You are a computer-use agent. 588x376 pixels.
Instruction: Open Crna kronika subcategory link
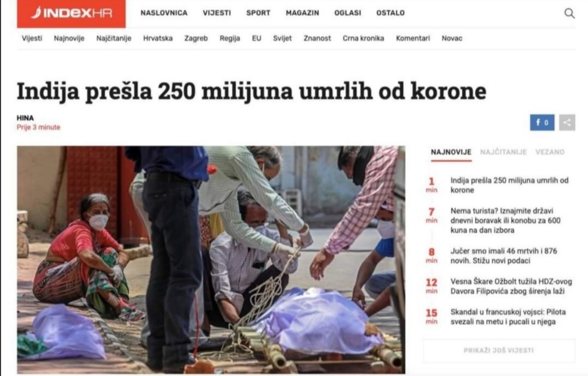click(363, 38)
